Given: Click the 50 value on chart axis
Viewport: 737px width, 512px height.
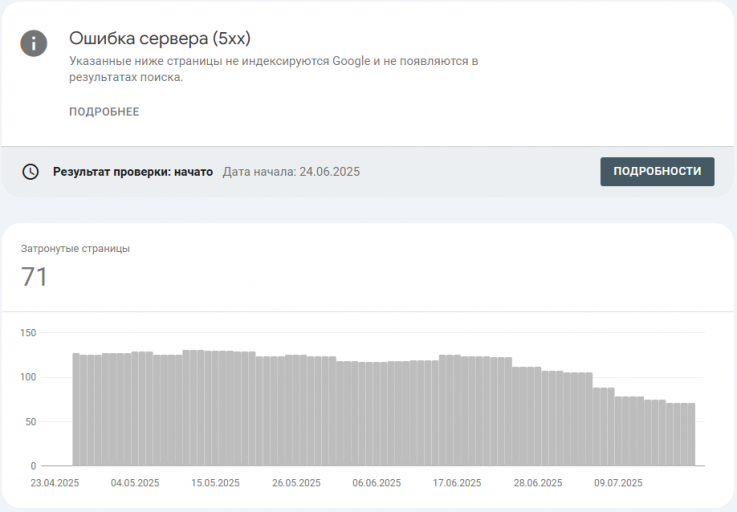Looking at the screenshot, I should pos(31,422).
